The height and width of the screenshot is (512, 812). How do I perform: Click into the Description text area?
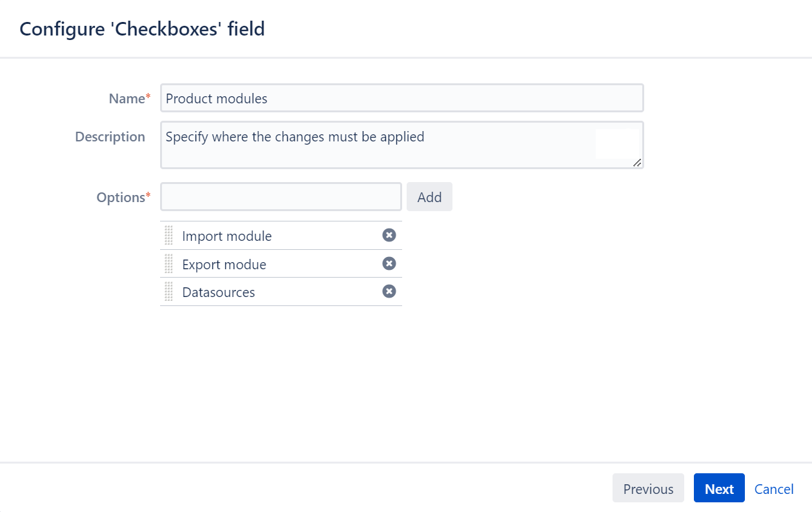[x=378, y=145]
